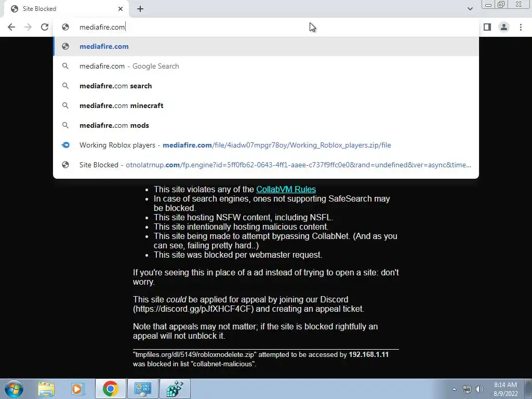532x399 pixels.
Task: Click the blue icon beside Working Roblox players
Action: 65,145
